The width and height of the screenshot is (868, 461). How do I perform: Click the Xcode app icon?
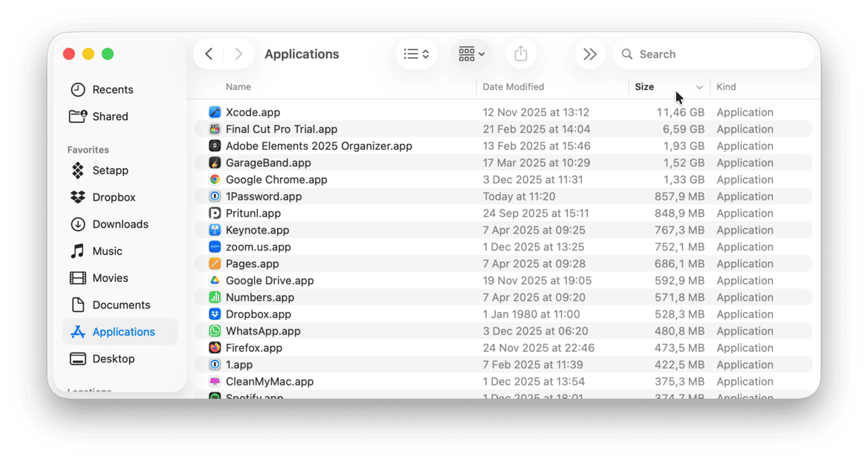coord(215,112)
